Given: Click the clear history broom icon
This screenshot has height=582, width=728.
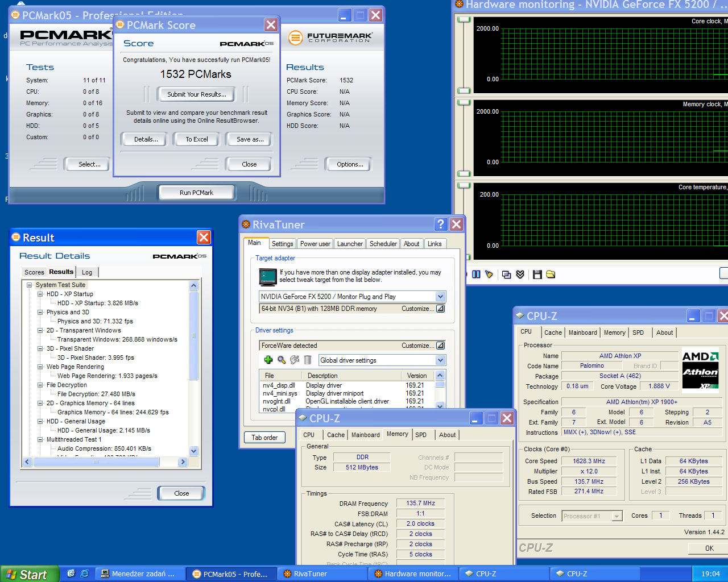Looking at the screenshot, I should [x=489, y=275].
